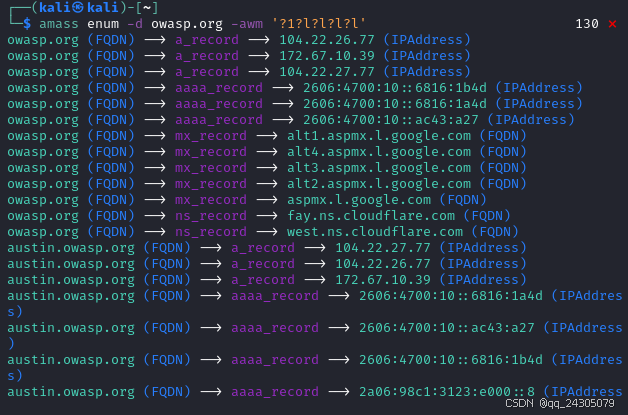
Task: Click 2606:4700:10::6816:1a4d in the austin.owasp.org row
Action: [x=451, y=296]
